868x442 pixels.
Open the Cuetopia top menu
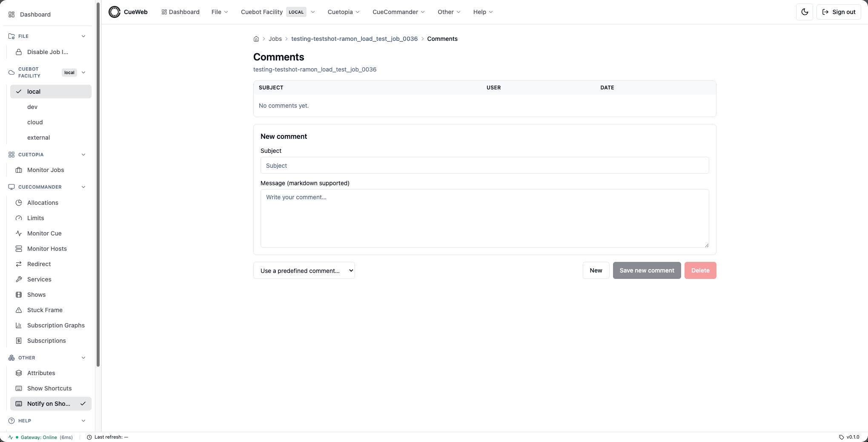[344, 12]
